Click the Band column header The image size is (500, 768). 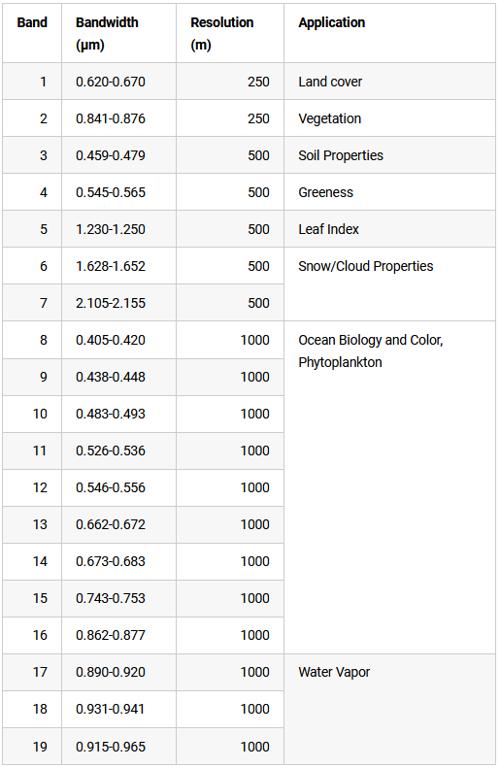(32, 33)
